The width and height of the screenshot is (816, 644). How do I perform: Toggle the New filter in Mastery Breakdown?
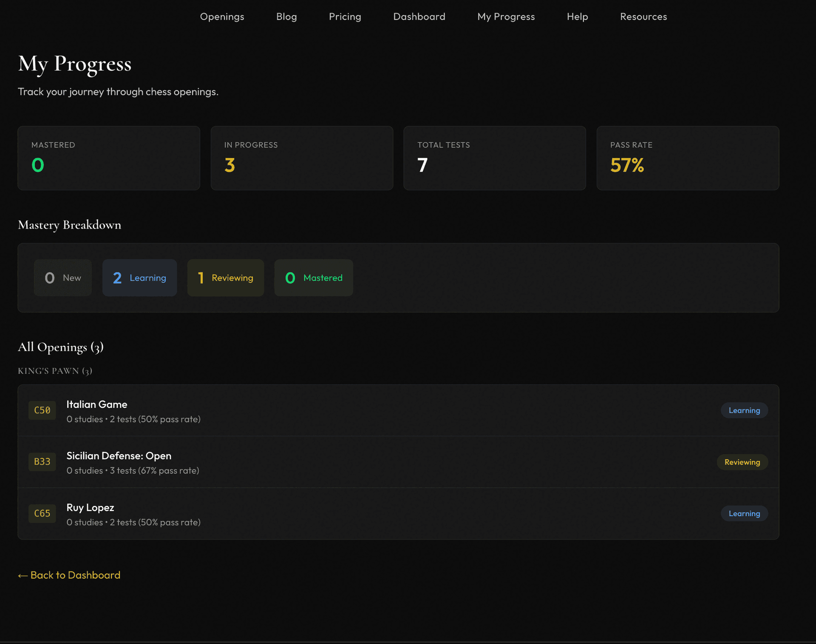point(62,278)
